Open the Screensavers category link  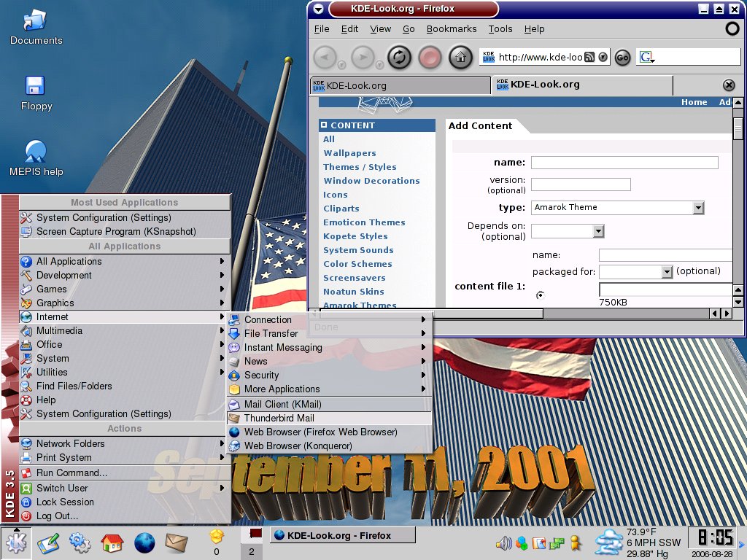pos(355,278)
